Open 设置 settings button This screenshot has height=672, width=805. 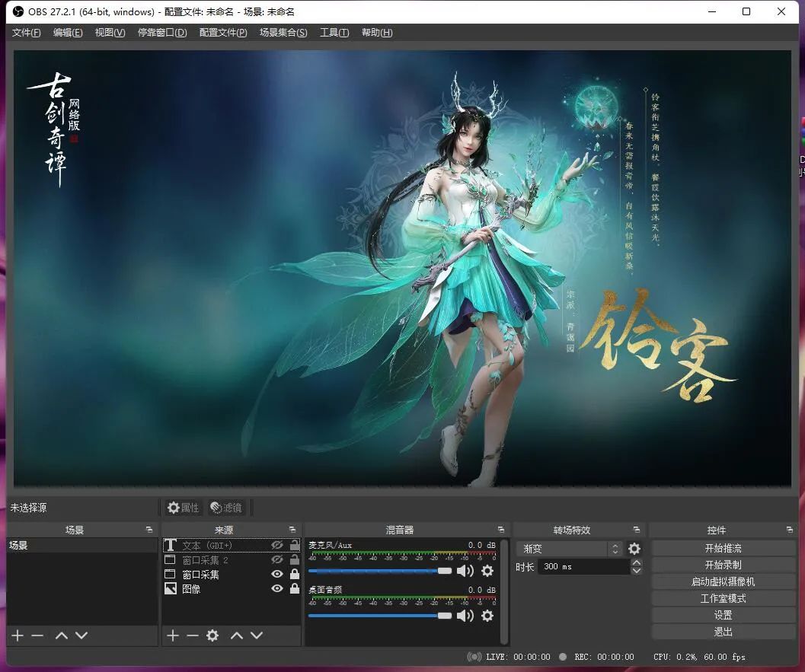[724, 615]
